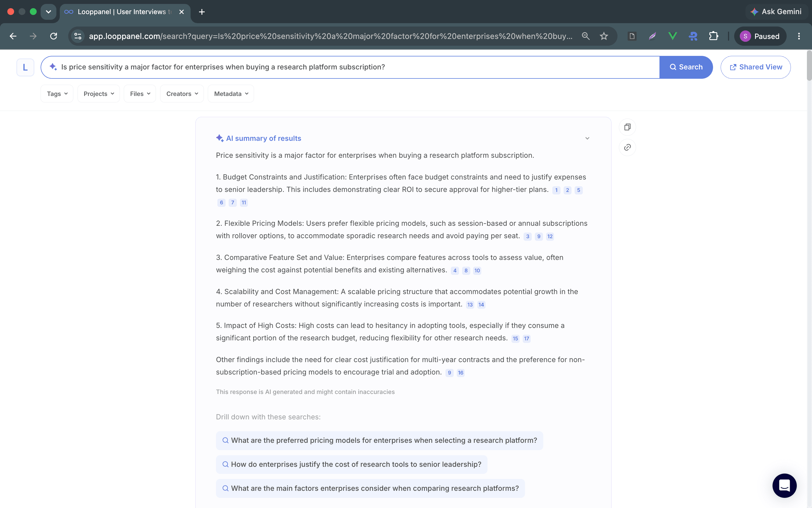Image resolution: width=812 pixels, height=508 pixels.
Task: Click the green V extension icon
Action: [x=672, y=36]
